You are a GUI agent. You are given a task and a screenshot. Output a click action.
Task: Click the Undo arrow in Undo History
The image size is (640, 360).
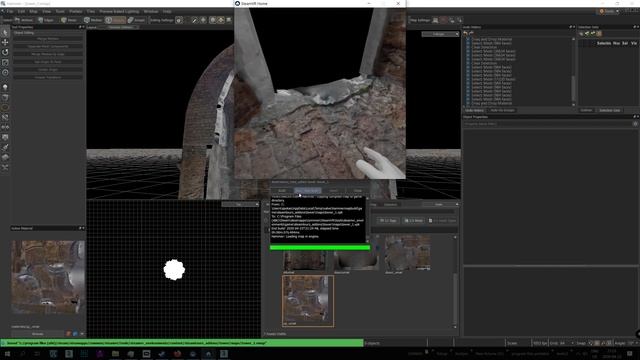[x=466, y=33]
